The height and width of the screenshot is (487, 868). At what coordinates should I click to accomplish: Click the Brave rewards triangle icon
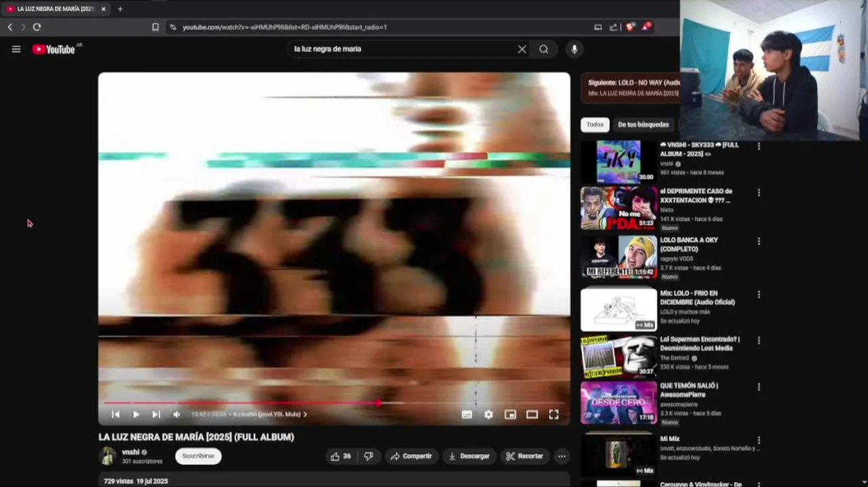[646, 27]
